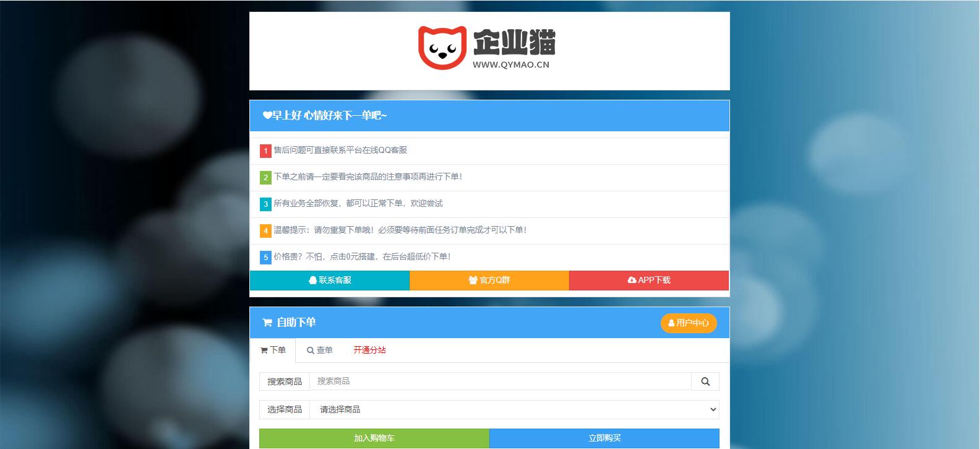Viewport: 980px width, 449px height.
Task: Focus the 搜索商品 search input field
Action: coord(500,381)
